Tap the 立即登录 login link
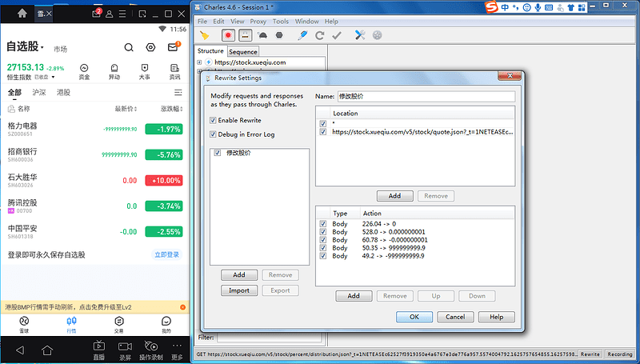 pos(167,255)
